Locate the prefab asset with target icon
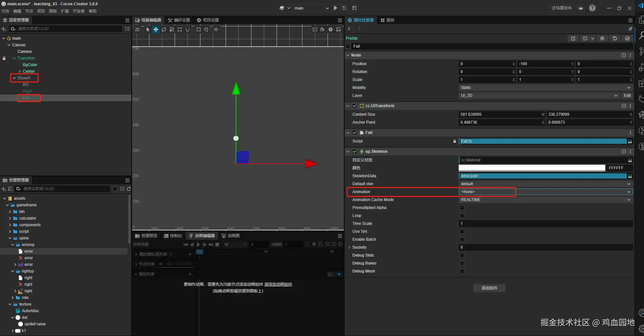 [602, 38]
